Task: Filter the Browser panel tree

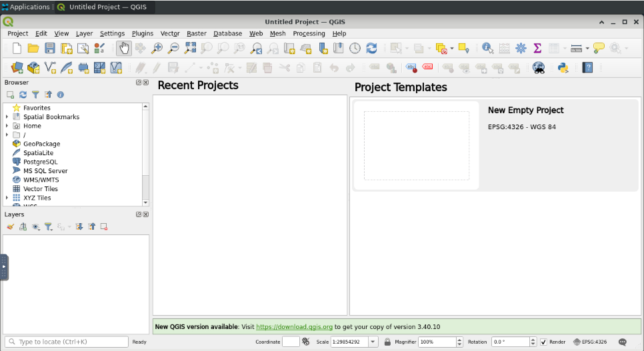Action: (x=36, y=95)
